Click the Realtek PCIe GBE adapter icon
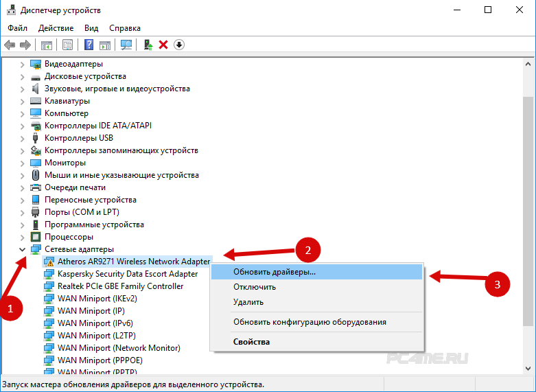 pos(49,286)
